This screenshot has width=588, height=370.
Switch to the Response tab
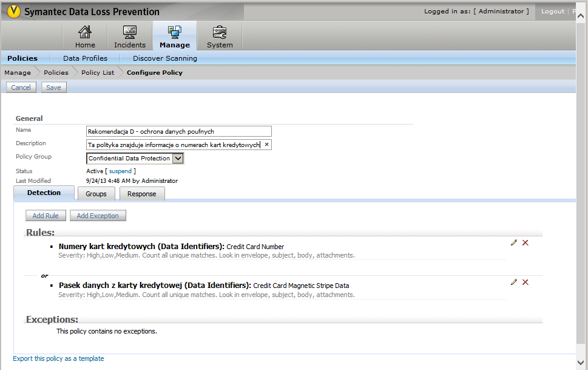click(142, 194)
